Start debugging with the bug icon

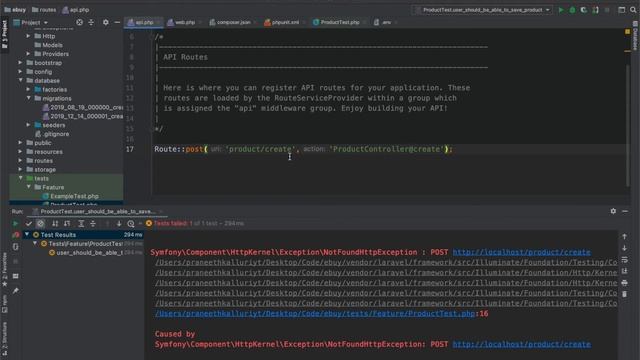(572, 10)
